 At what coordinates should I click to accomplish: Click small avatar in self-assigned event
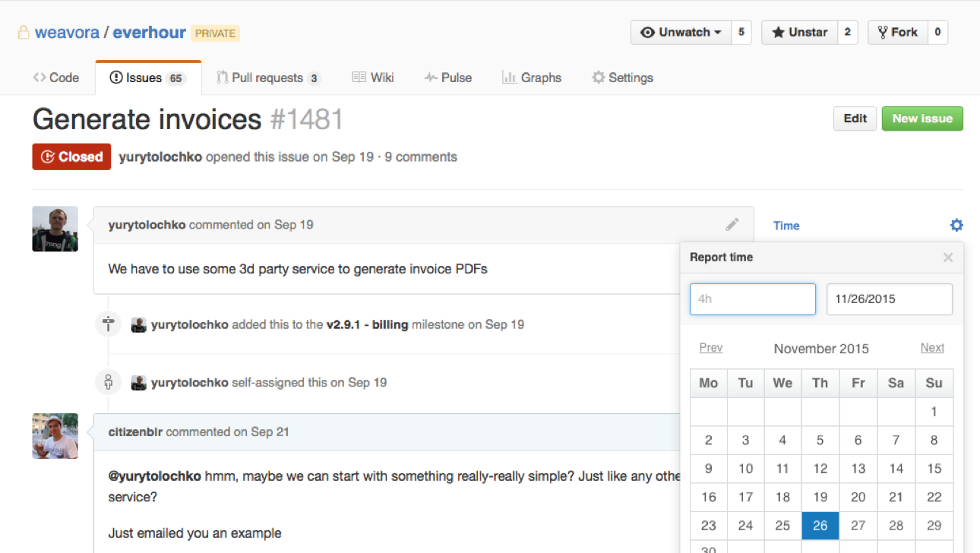138,382
